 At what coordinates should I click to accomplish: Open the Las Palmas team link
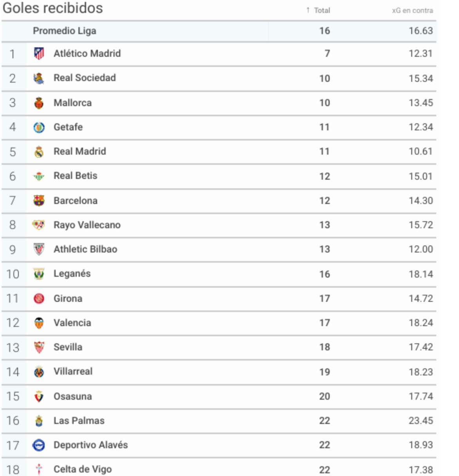[79, 421]
